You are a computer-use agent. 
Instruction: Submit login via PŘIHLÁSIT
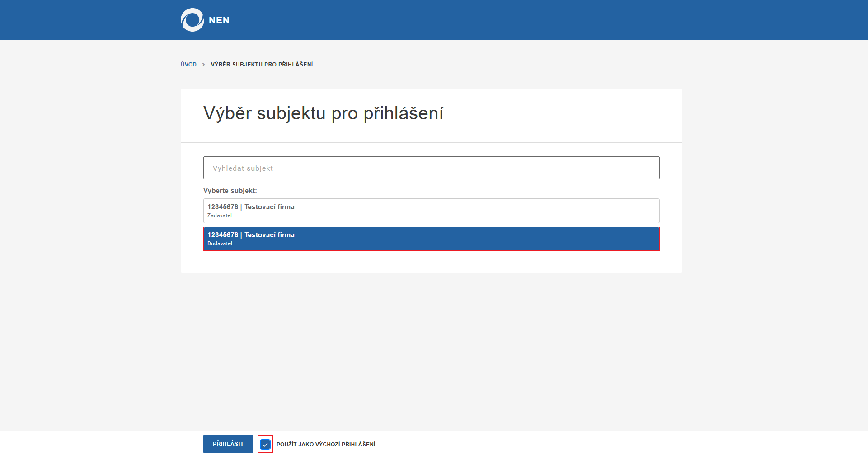228,444
